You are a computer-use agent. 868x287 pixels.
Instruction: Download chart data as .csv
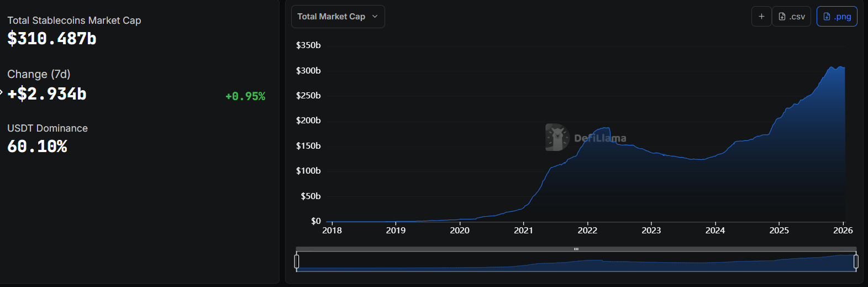point(792,17)
